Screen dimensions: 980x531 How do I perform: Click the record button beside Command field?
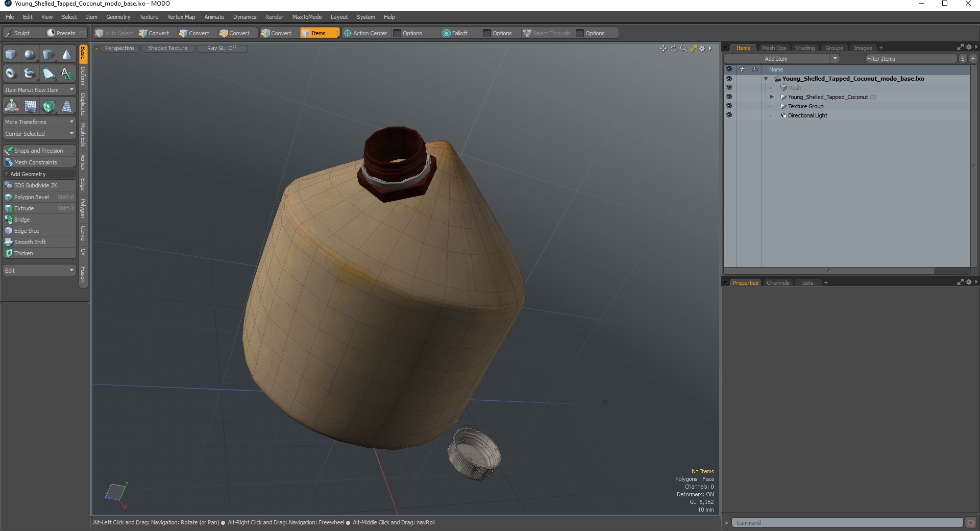[971, 523]
